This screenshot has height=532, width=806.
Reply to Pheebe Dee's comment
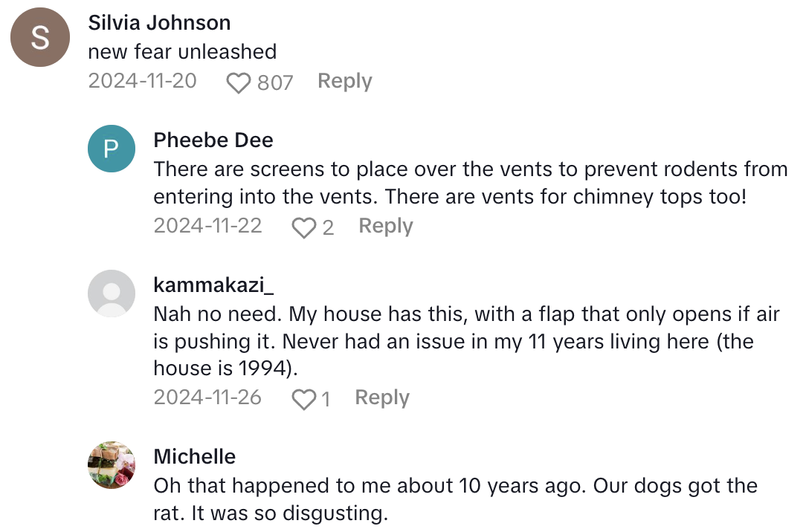[385, 226]
